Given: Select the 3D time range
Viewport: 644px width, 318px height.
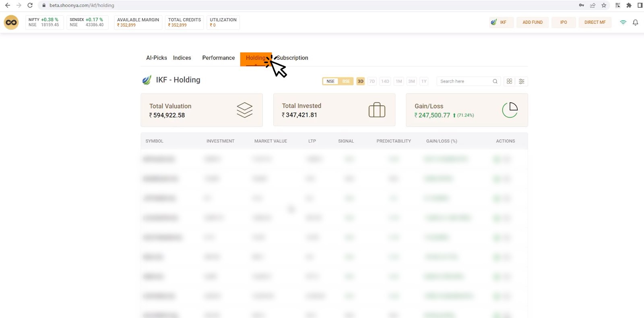Looking at the screenshot, I should pos(361,81).
